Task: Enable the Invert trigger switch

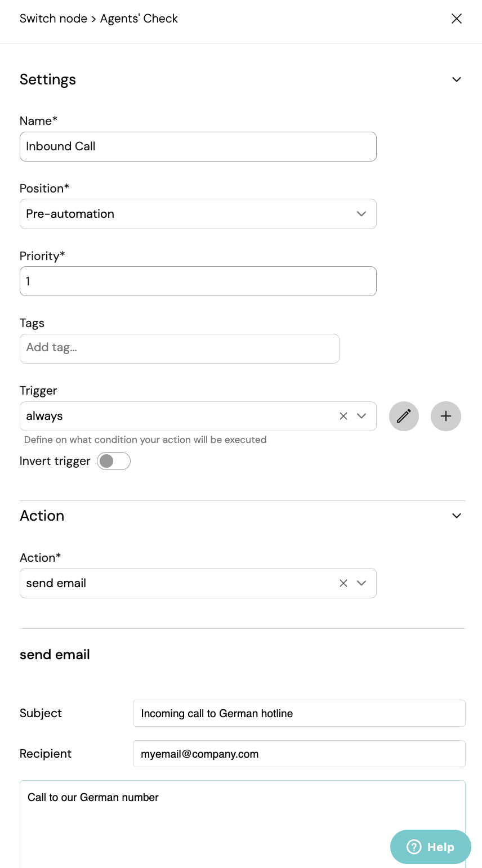Action: [114, 461]
